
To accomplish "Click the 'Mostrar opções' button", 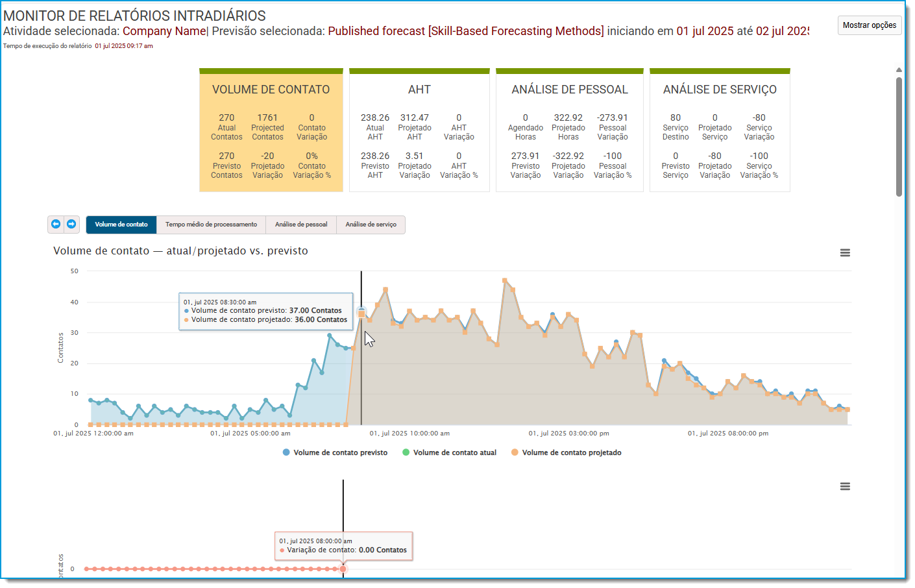I will click(x=870, y=25).
